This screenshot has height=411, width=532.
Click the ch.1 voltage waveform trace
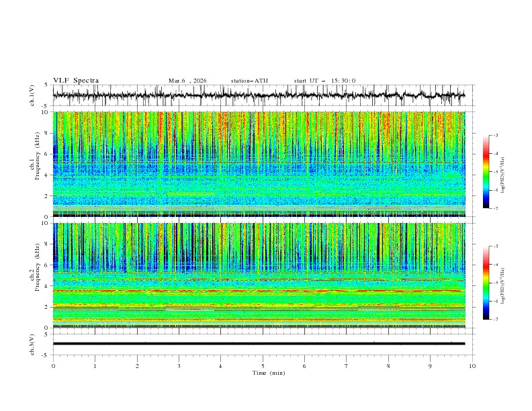pyautogui.click(x=259, y=95)
